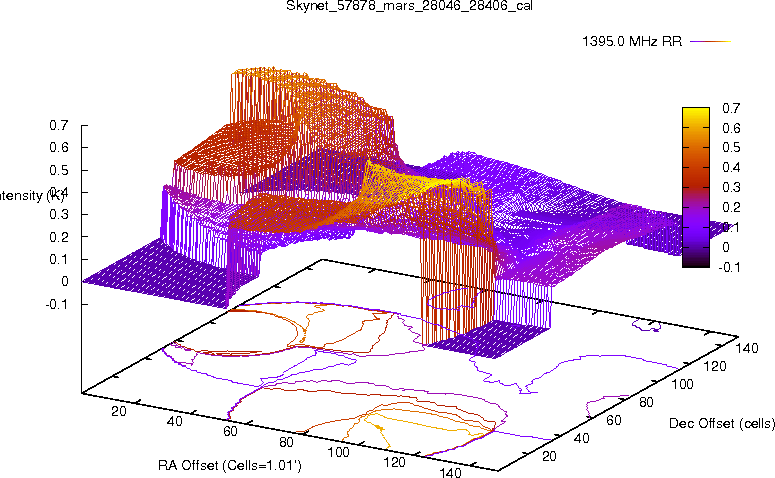Click the 0.2 tick label on the intensity axis
The height and width of the screenshot is (478, 775).
pos(58,237)
